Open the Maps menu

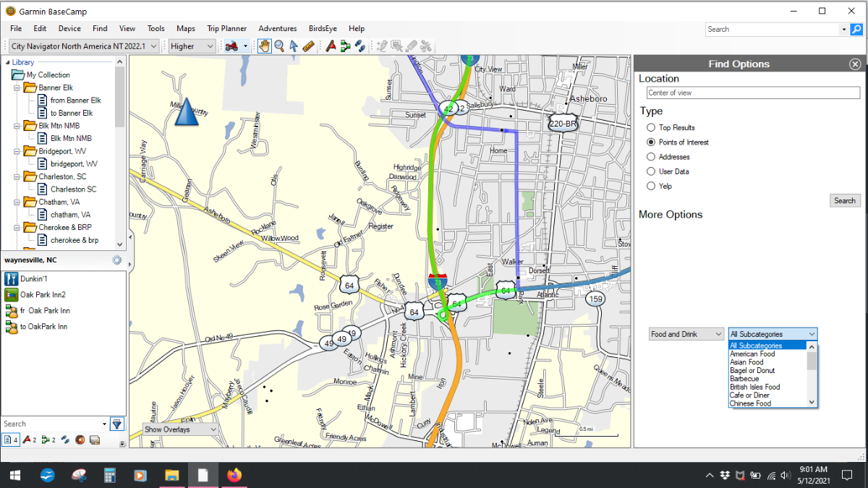[186, 29]
